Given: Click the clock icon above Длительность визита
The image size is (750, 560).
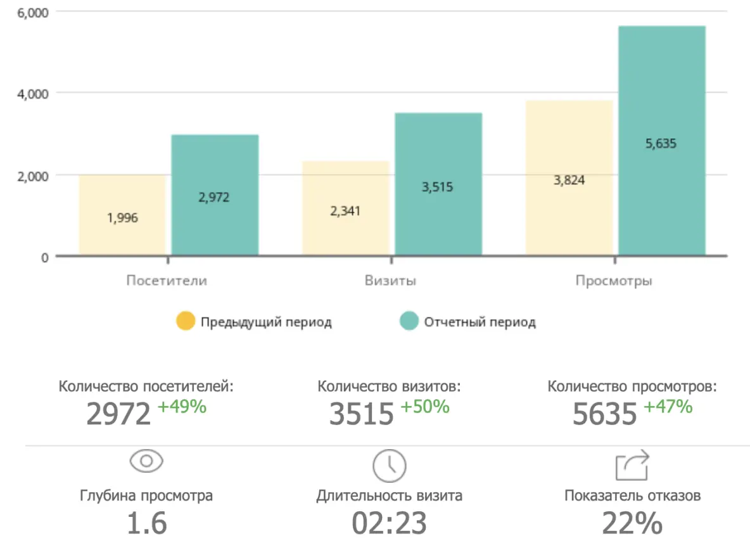Looking at the screenshot, I should [x=388, y=466].
